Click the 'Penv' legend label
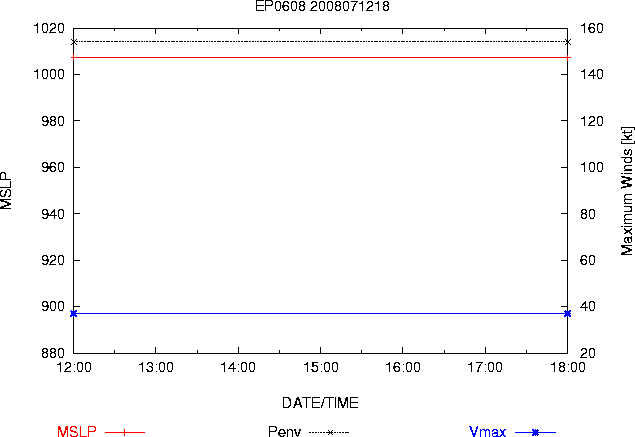The width and height of the screenshot is (635, 437). click(x=285, y=431)
